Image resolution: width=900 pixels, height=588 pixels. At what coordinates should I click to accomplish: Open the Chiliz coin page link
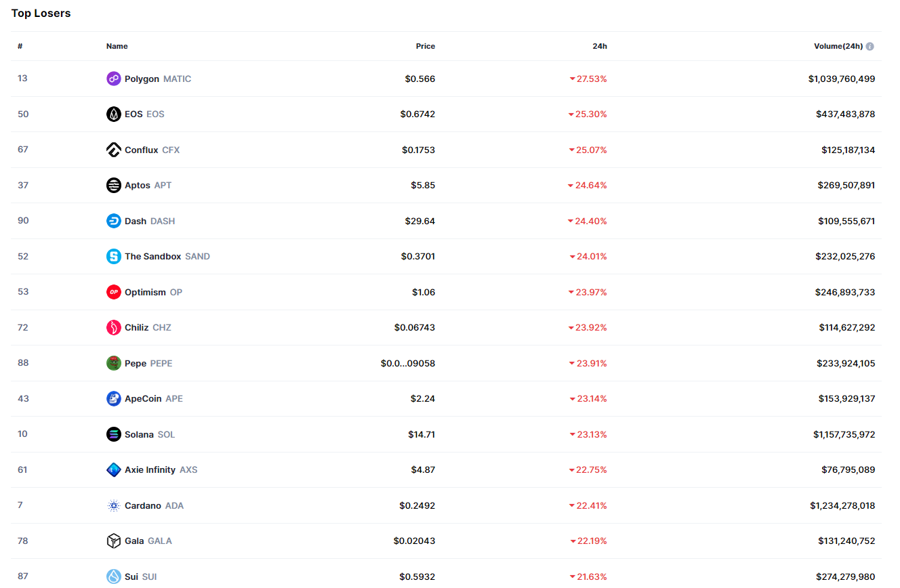pos(137,327)
